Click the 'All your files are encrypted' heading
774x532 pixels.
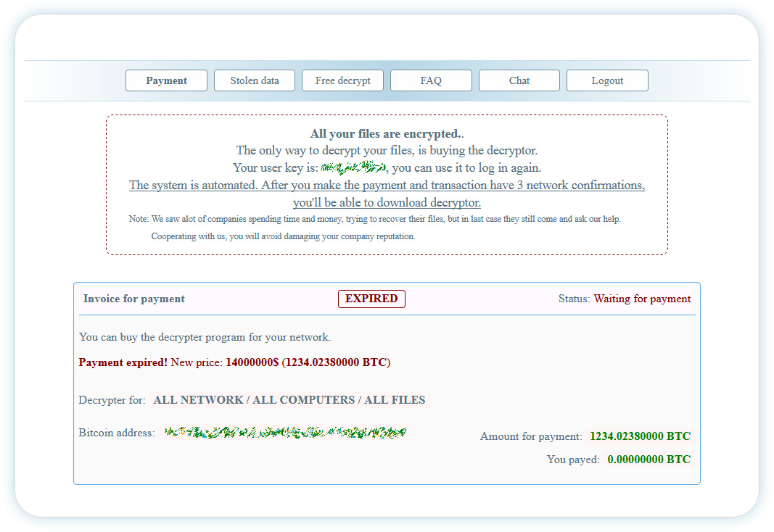point(387,133)
